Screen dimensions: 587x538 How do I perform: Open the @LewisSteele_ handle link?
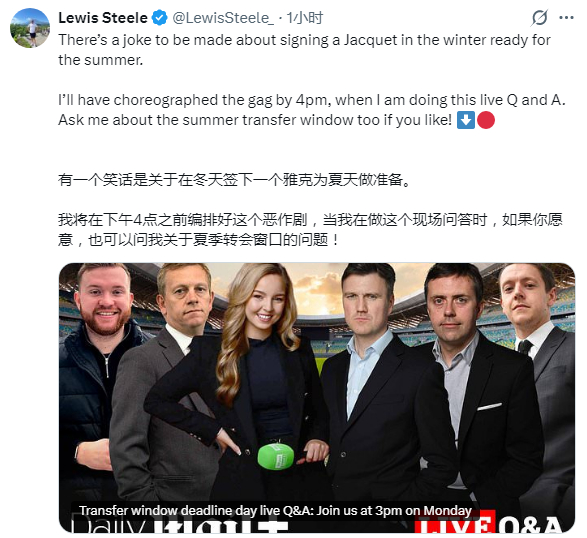point(223,18)
